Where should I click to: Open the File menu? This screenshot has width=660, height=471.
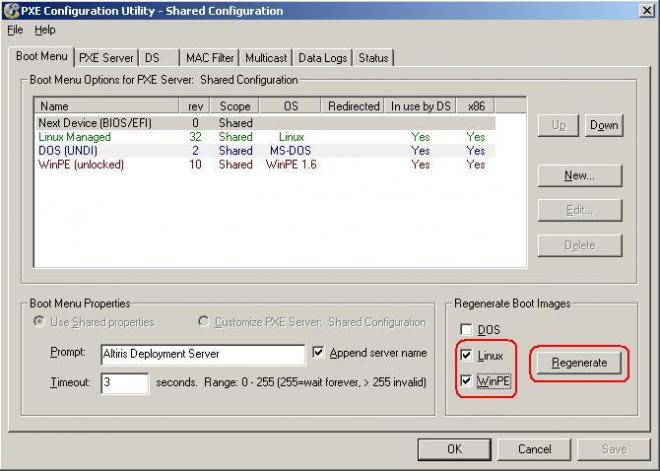point(15,30)
